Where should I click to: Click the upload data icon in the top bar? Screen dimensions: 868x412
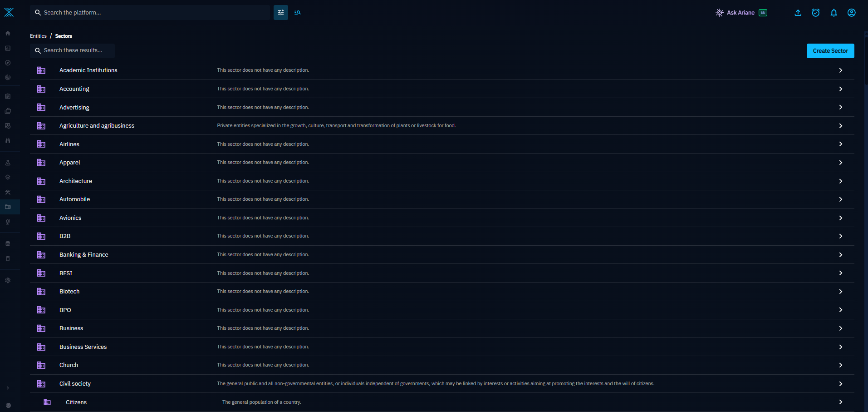click(798, 13)
